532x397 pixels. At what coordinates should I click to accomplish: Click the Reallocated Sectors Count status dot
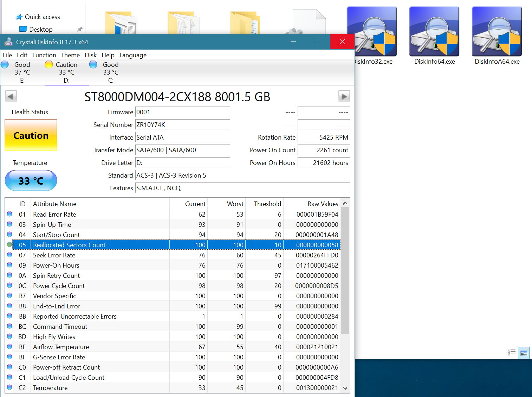pyautogui.click(x=9, y=245)
